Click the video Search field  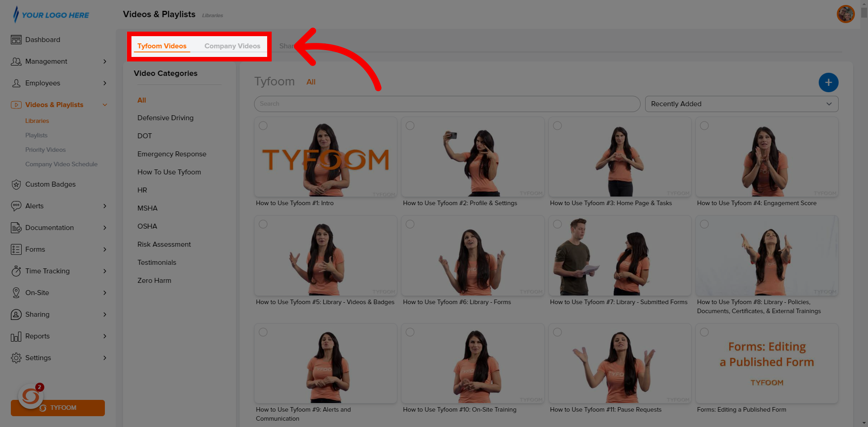tap(447, 104)
